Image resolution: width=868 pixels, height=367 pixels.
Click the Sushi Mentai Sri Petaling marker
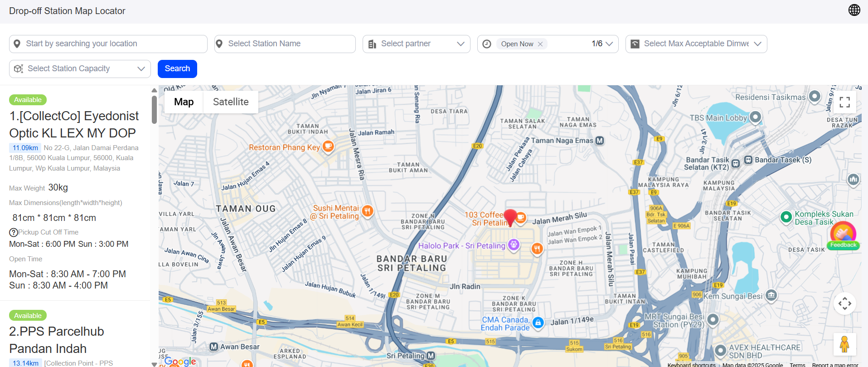click(x=368, y=210)
